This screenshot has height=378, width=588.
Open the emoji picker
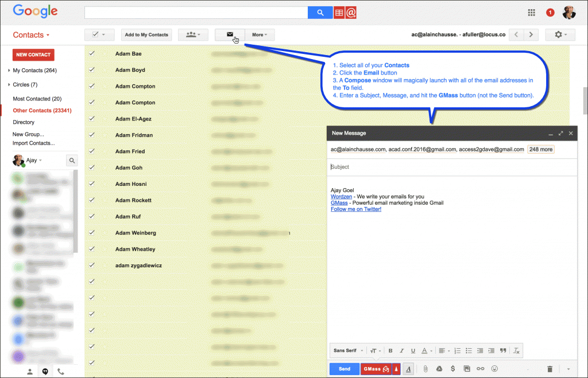494,368
